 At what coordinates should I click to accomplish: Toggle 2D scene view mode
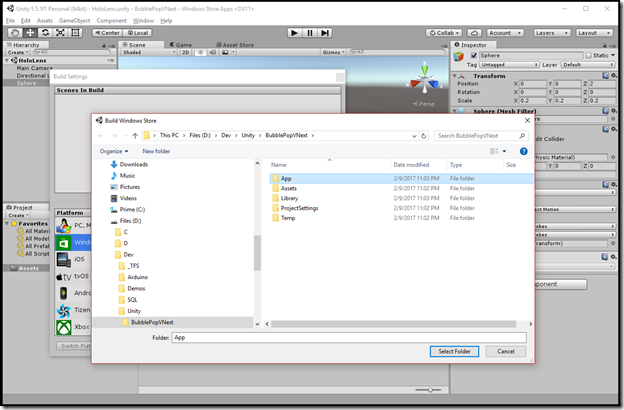tap(185, 52)
